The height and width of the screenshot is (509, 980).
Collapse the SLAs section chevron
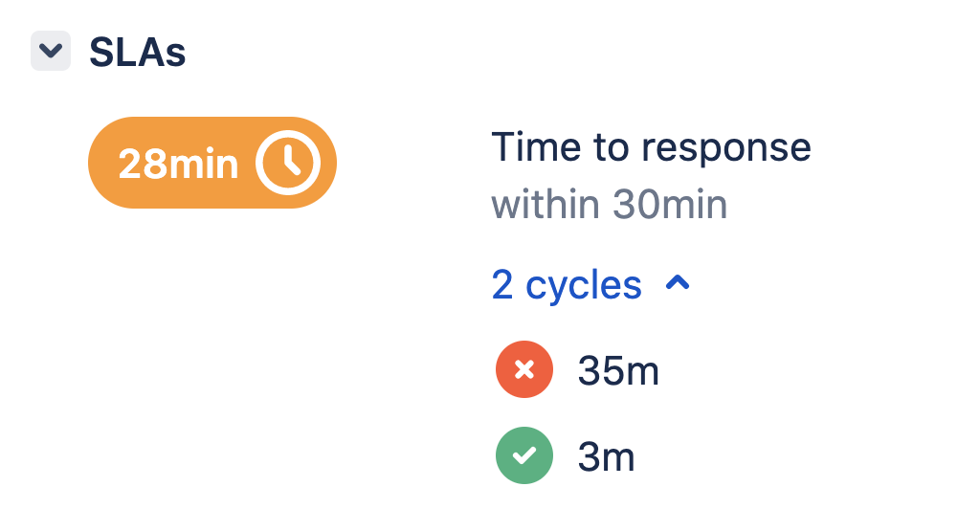[x=51, y=51]
